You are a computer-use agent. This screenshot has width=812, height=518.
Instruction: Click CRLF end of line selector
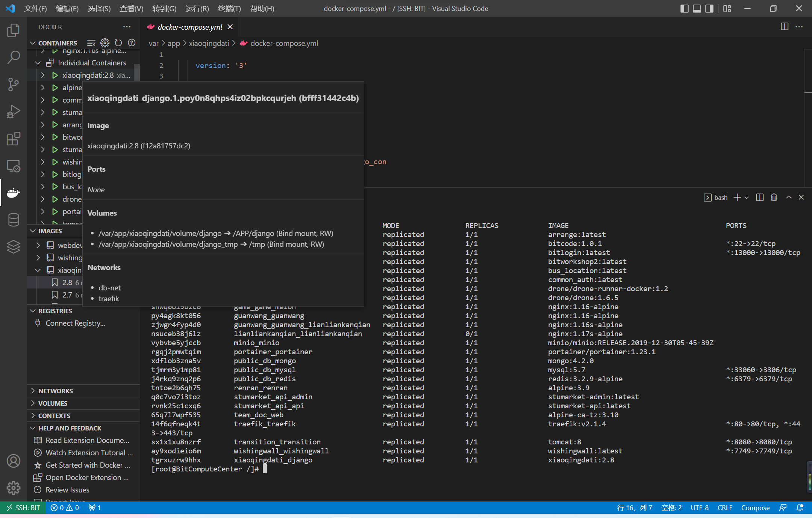(x=724, y=508)
